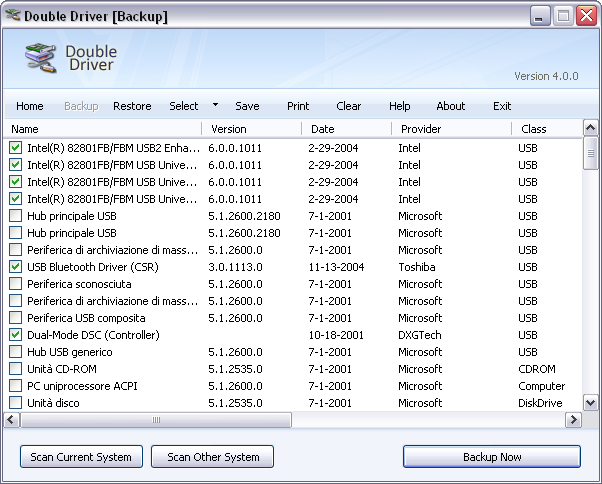The image size is (602, 484).
Task: Click the Backup Now button
Action: tap(492, 457)
